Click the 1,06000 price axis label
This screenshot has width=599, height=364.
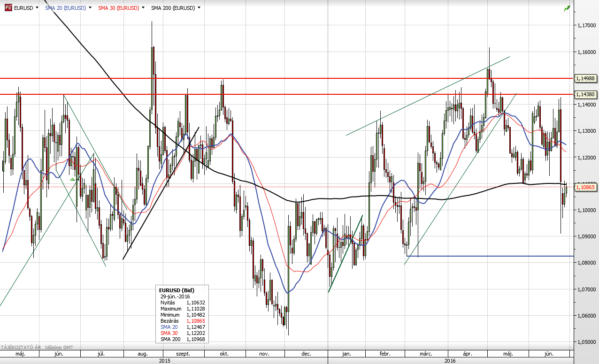point(588,316)
